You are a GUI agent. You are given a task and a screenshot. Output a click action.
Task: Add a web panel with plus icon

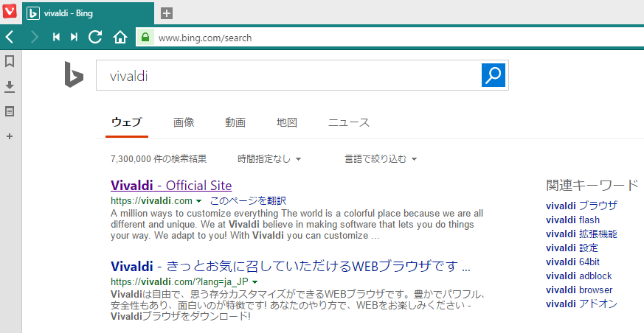coord(10,136)
